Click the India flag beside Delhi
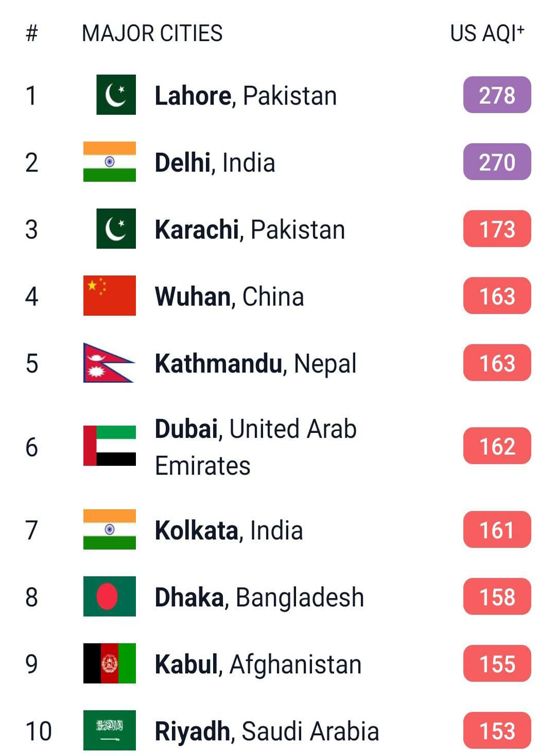The image size is (556, 756). [110, 162]
